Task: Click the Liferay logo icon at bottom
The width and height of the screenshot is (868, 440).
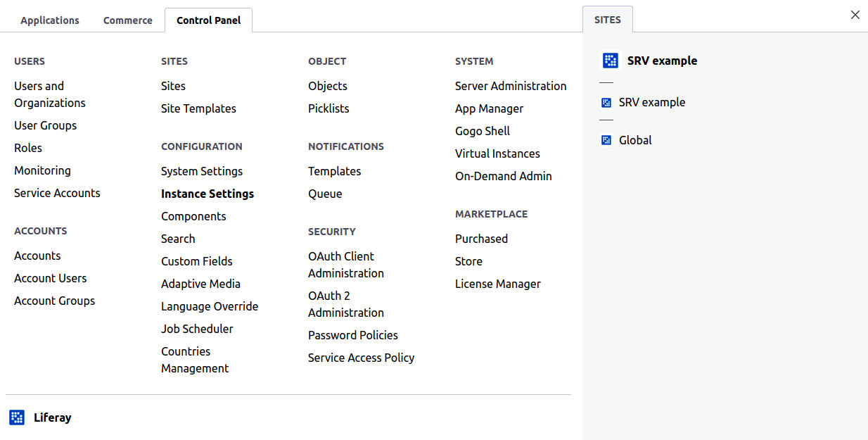Action: point(17,417)
